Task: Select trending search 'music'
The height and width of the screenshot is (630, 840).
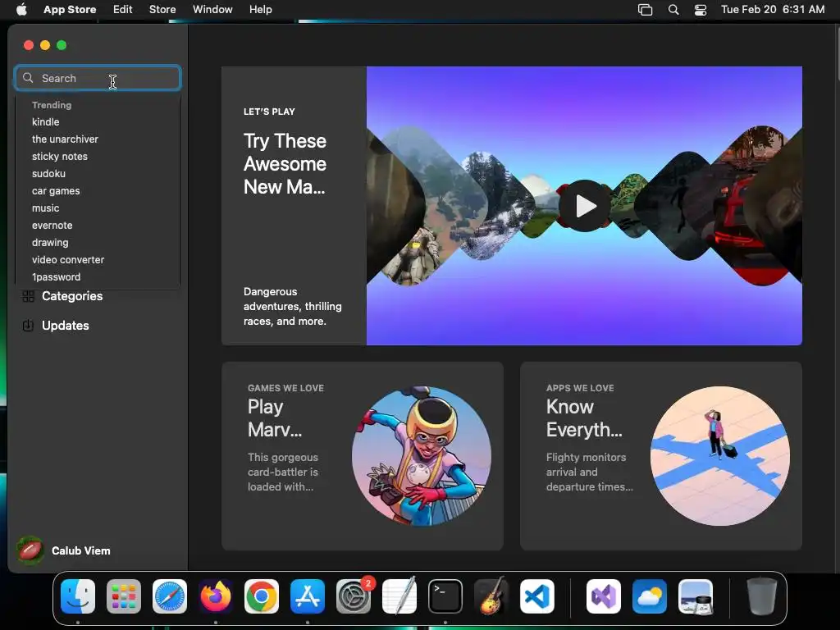Action: coord(46,208)
